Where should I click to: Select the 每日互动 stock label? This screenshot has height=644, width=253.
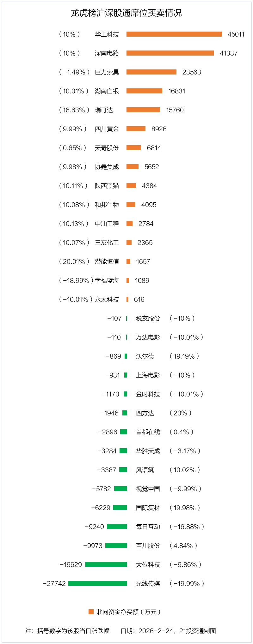[x=148, y=527]
